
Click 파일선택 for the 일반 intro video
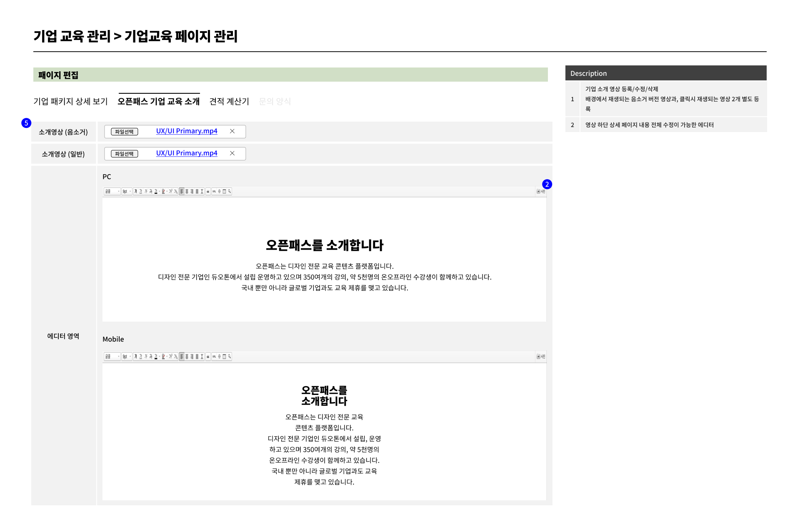tap(124, 154)
